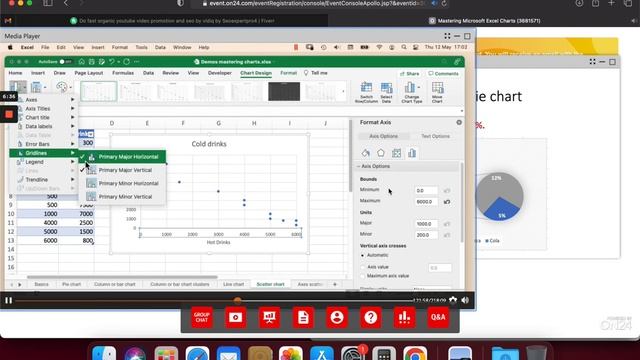Viewport: 640px width, 360px height.
Task: Open the red Speaker Bio widget
Action: [x=337, y=317]
